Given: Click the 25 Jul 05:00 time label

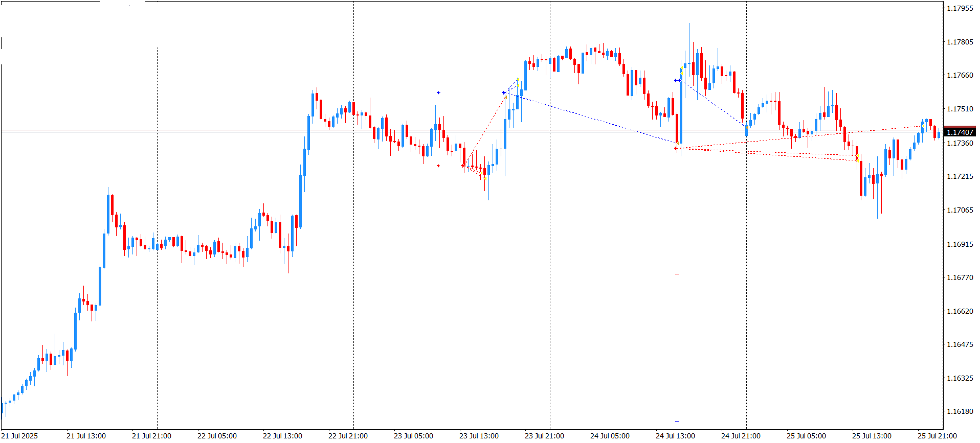Looking at the screenshot, I should pos(806,436).
